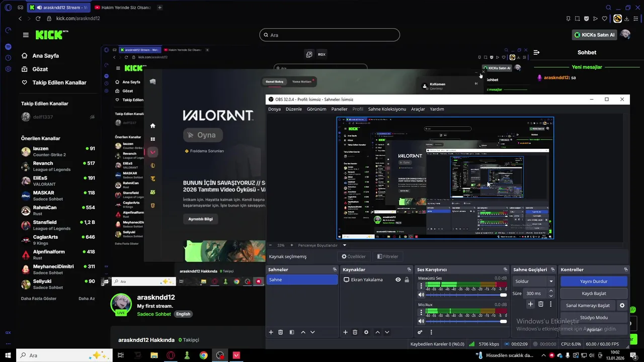Collapse channels with Daha Az
Screen dimensions: 644x362
pos(87,298)
